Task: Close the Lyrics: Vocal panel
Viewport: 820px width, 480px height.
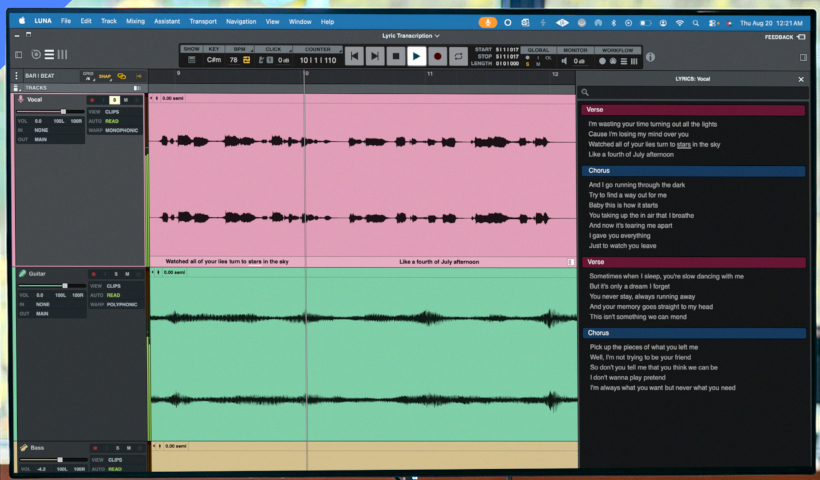Action: click(x=801, y=79)
